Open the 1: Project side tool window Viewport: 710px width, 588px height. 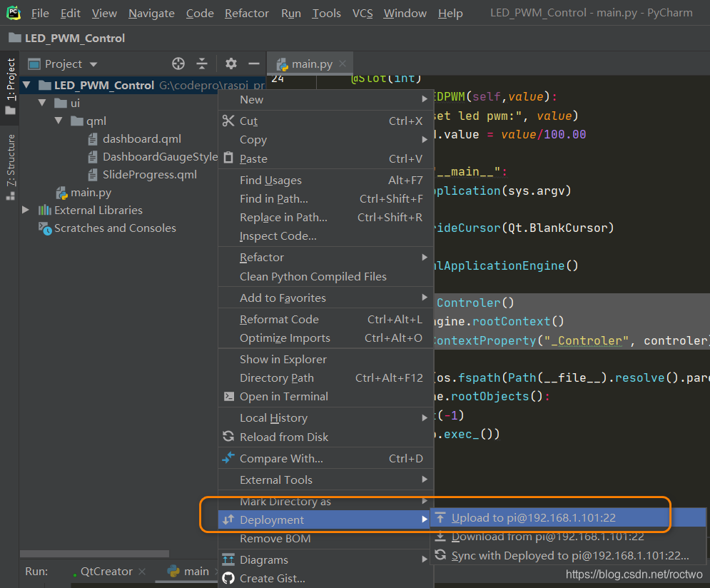tap(11, 87)
